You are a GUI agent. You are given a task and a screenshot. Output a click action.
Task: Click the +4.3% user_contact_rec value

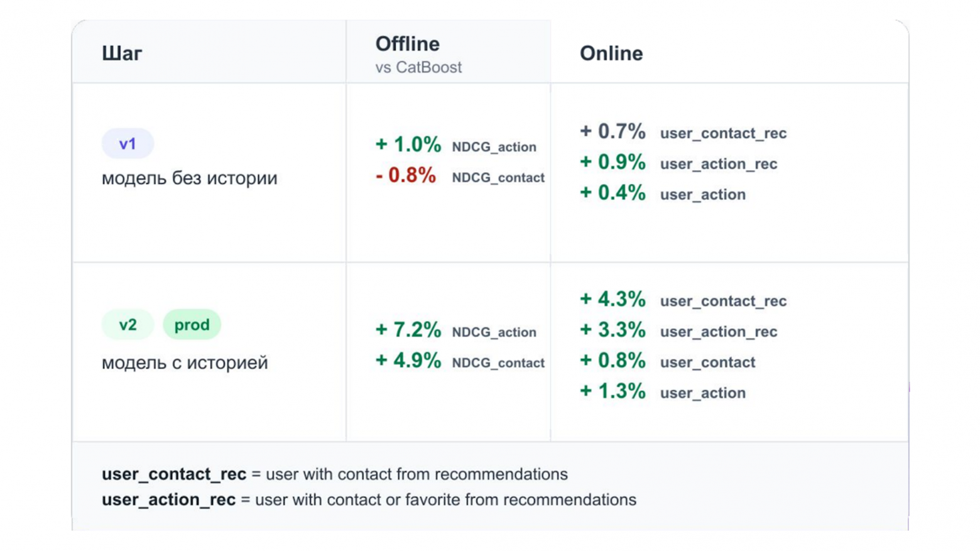612,299
